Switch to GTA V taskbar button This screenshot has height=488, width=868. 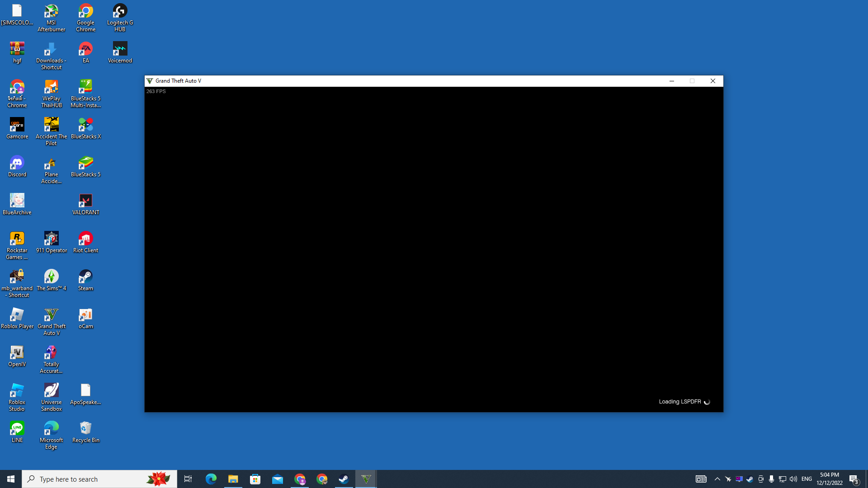click(x=366, y=479)
